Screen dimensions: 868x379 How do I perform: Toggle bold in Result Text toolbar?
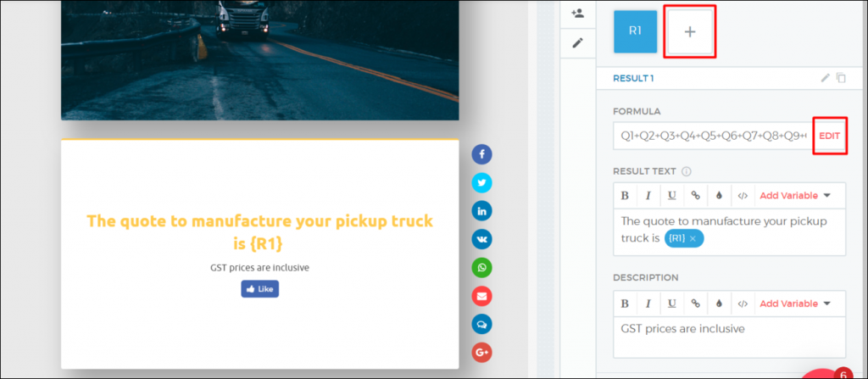(625, 196)
